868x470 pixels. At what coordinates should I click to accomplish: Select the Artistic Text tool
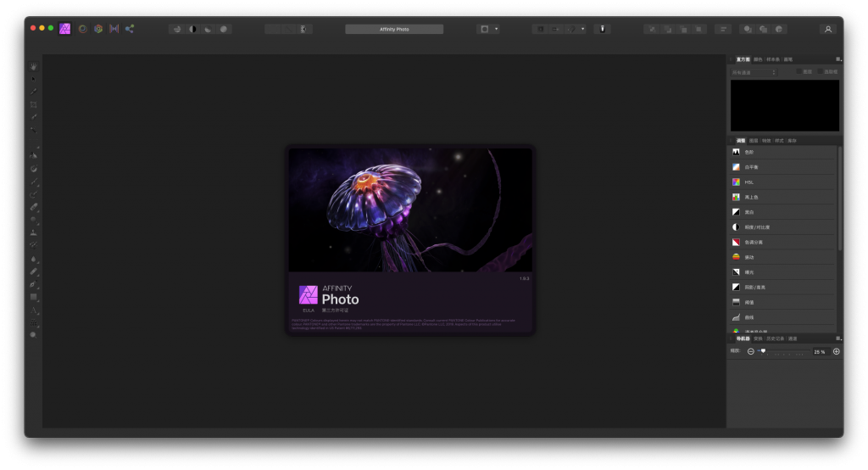34,311
